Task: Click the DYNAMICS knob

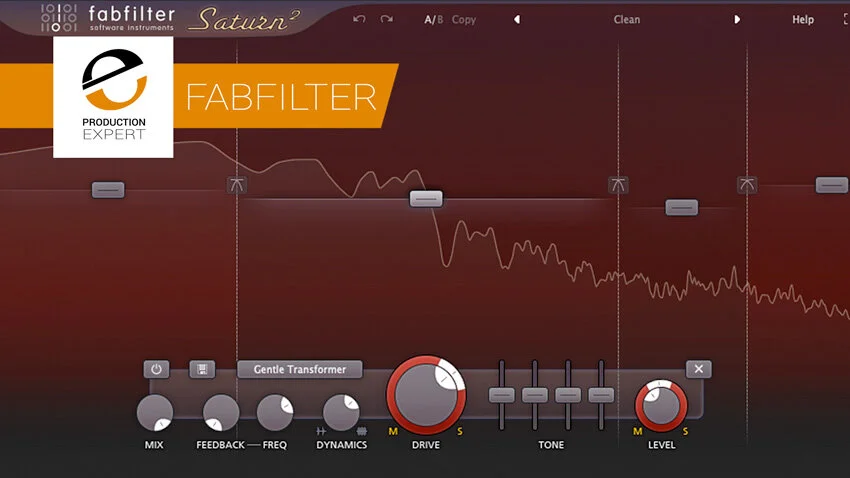Action: 341,412
